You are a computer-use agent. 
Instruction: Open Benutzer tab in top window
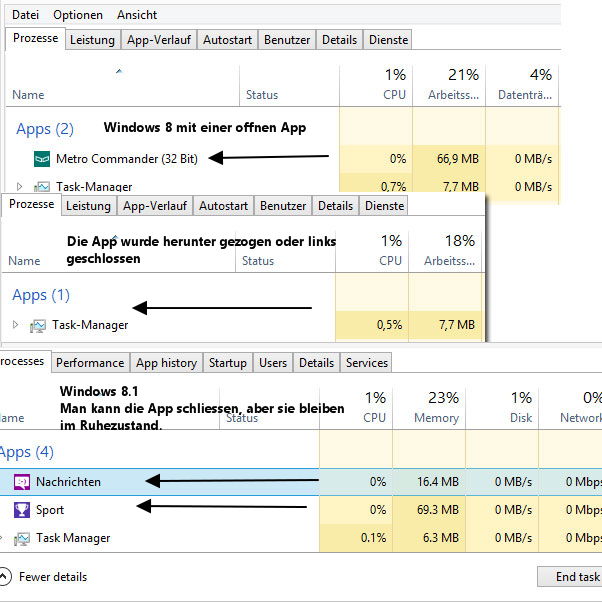pos(287,40)
